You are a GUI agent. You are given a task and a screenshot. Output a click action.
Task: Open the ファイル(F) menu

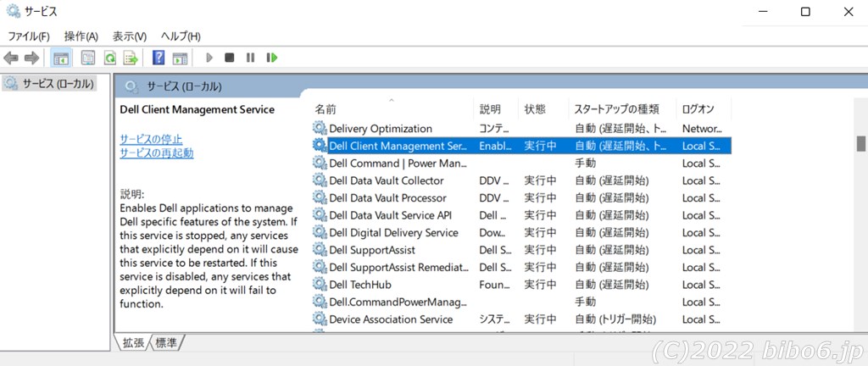coord(28,36)
